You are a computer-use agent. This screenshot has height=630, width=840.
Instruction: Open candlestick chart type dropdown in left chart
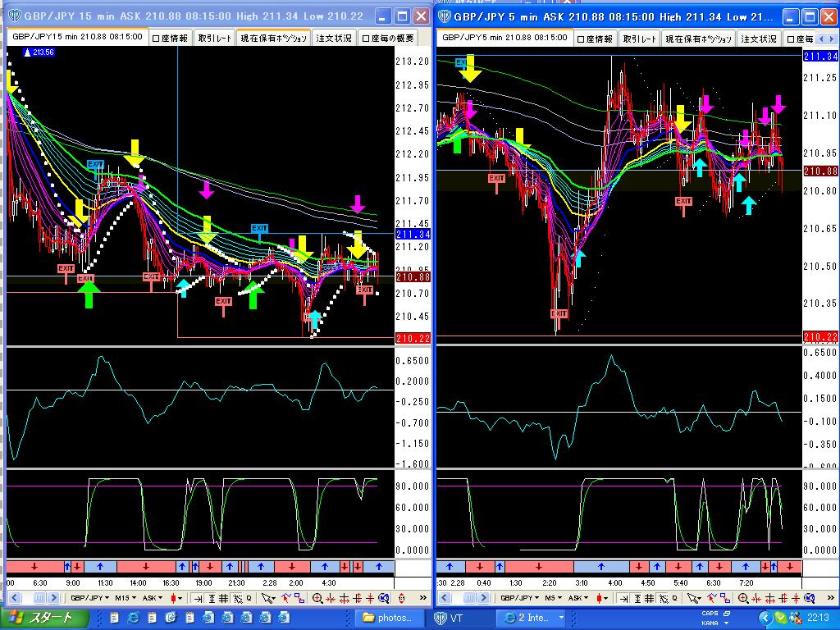click(176, 598)
